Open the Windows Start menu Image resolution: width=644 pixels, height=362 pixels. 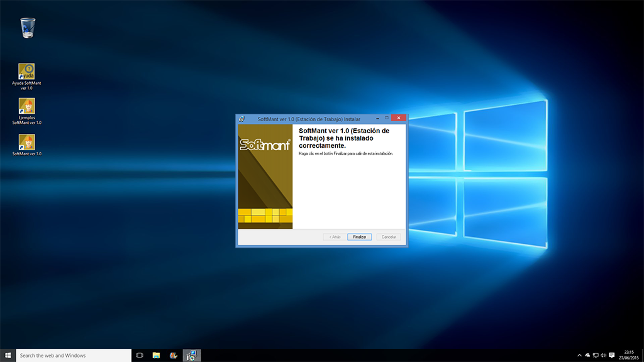click(8, 355)
